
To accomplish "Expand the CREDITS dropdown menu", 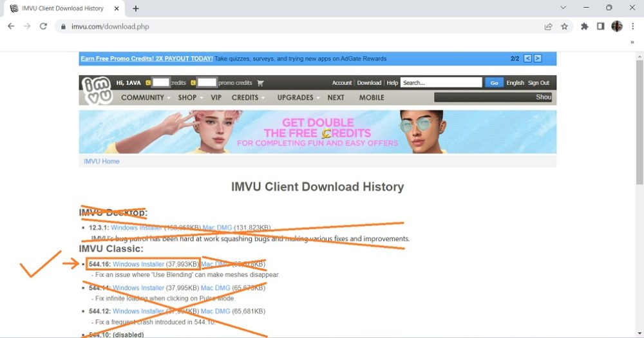I will click(248, 98).
